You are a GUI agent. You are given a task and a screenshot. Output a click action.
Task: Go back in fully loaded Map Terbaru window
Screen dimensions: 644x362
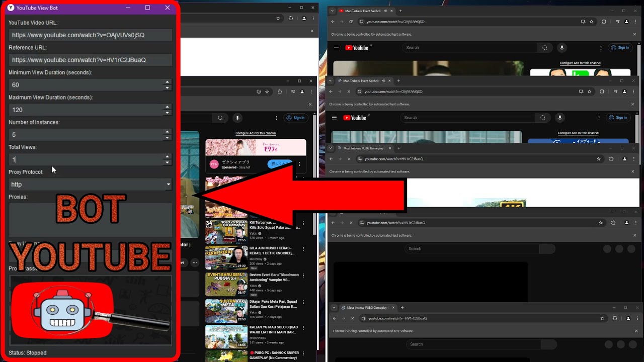333,22
